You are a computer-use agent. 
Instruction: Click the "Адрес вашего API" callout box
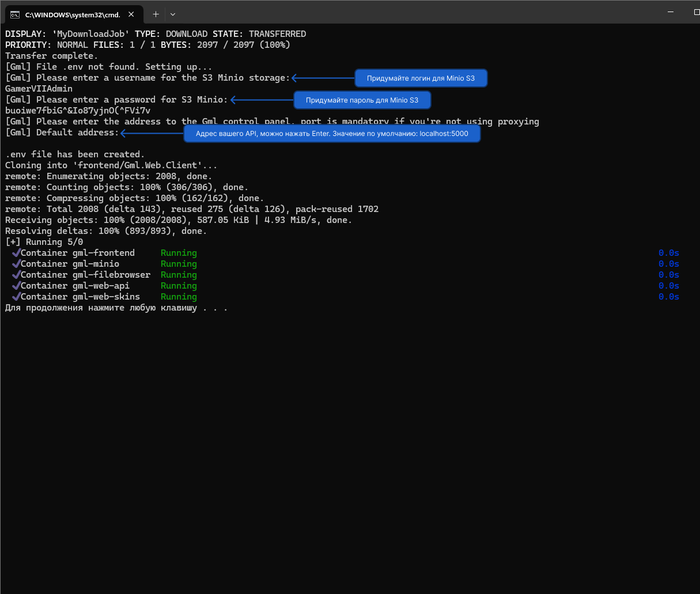tap(331, 134)
